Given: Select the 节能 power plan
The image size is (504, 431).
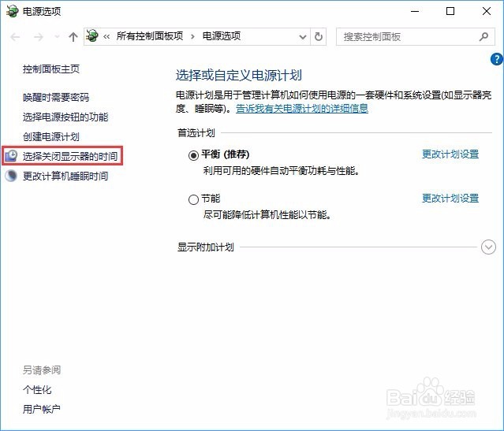Looking at the screenshot, I should point(193,200).
